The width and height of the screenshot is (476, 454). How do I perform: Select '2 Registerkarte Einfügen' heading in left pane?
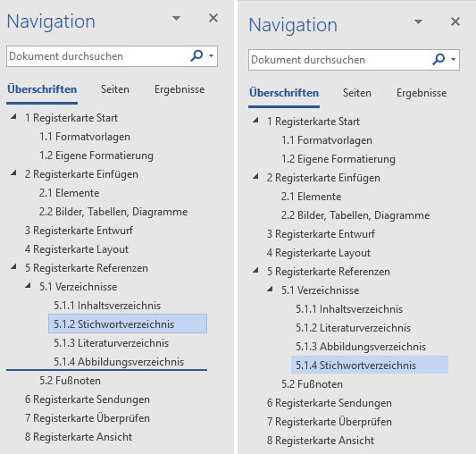pos(81,174)
